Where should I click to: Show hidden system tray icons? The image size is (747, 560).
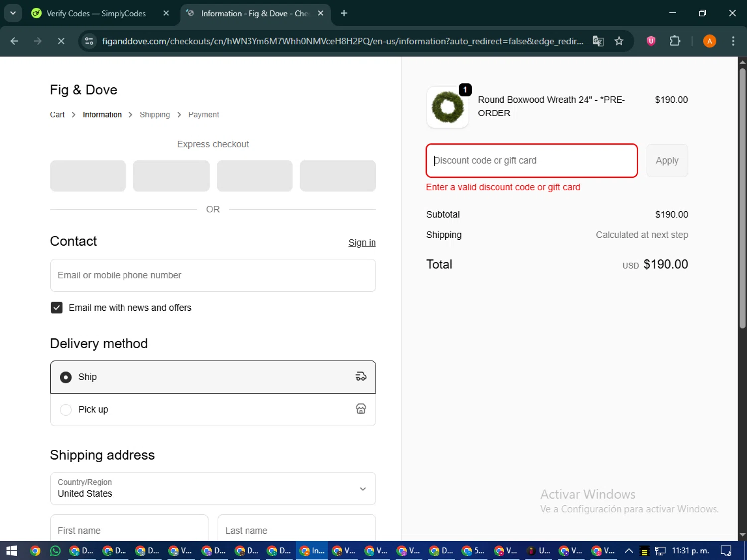(629, 551)
